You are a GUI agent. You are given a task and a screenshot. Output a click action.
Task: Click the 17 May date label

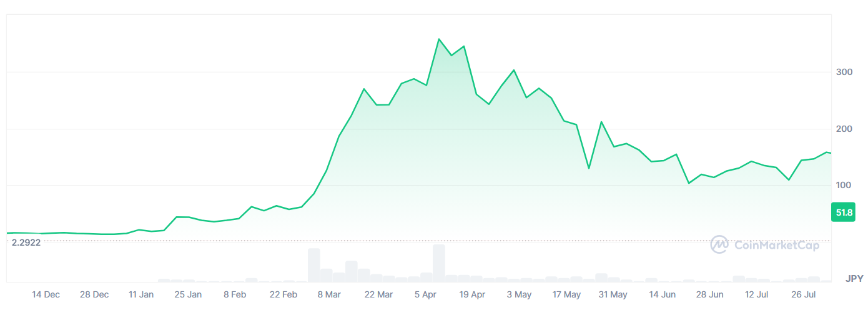point(566,294)
